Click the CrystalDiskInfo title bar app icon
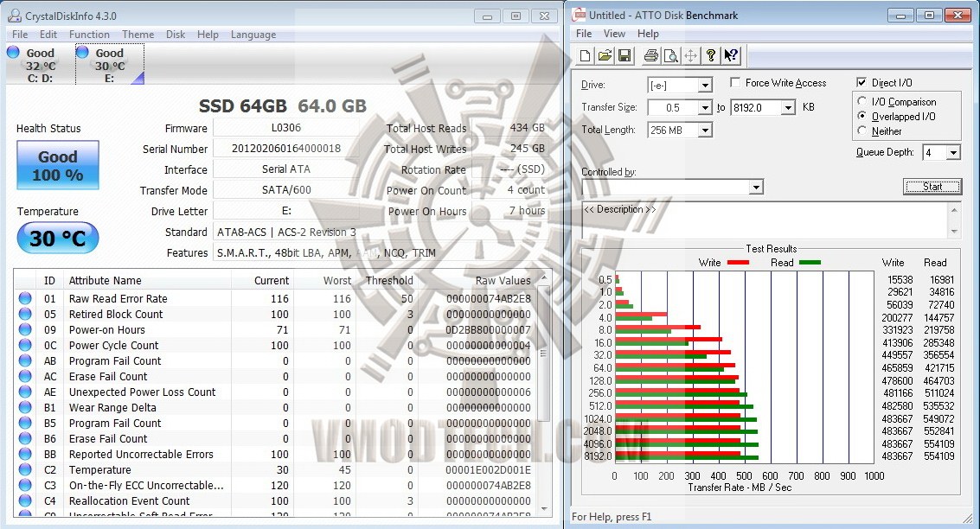Viewport: 980px width, 529px height. tap(15, 16)
